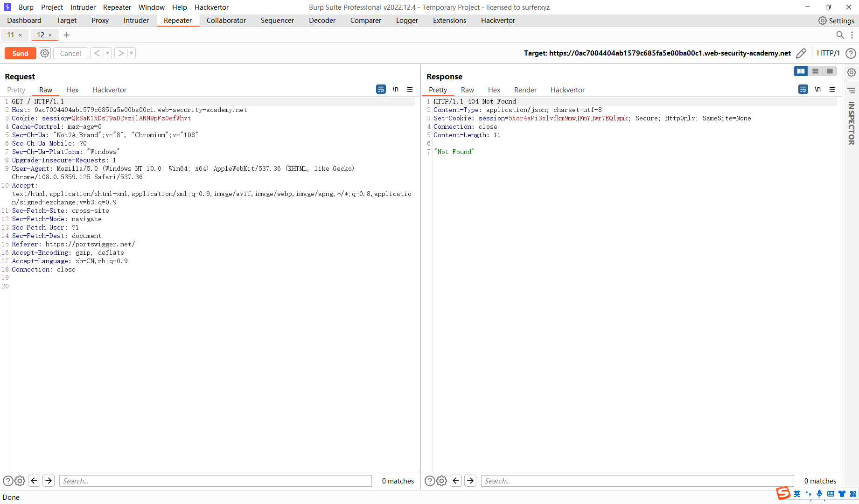The width and height of the screenshot is (859, 504).
Task: Click the Inspector filter lines icon
Action: (852, 91)
